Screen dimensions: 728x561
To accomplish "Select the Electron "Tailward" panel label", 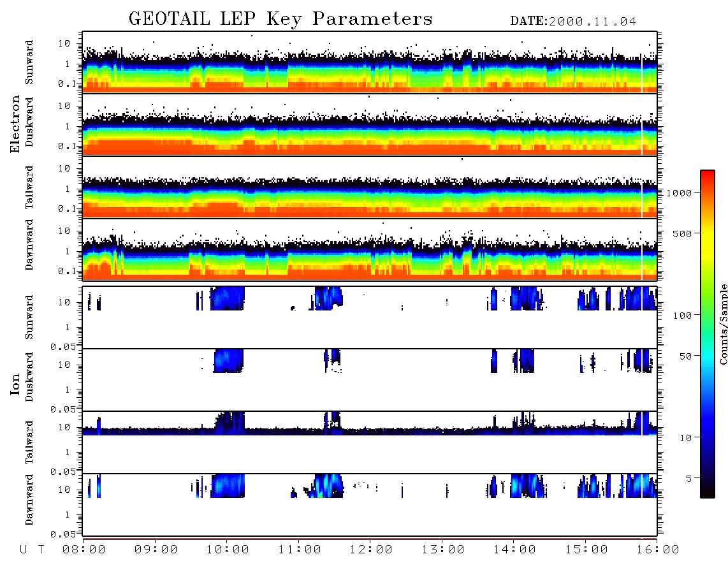I will click(29, 187).
